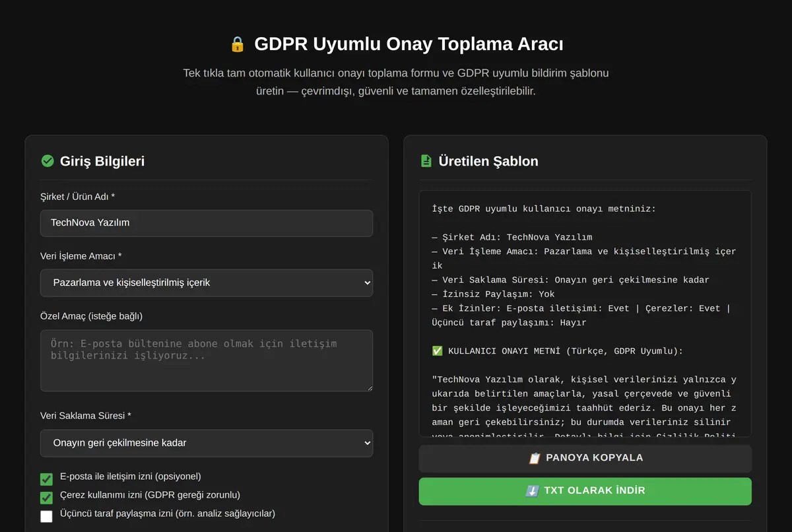Click the green checkmark icon by Giriş Bilgileri

[x=48, y=161]
